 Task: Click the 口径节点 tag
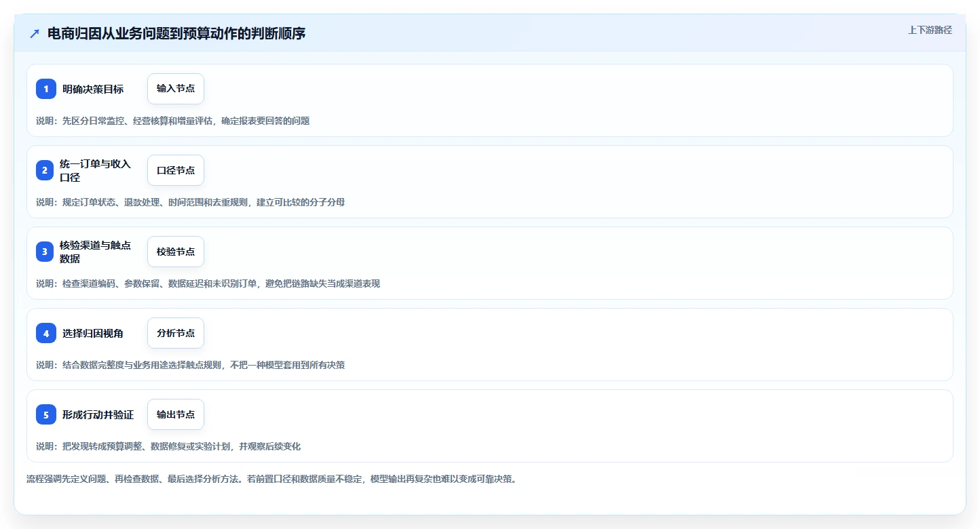[x=176, y=170]
